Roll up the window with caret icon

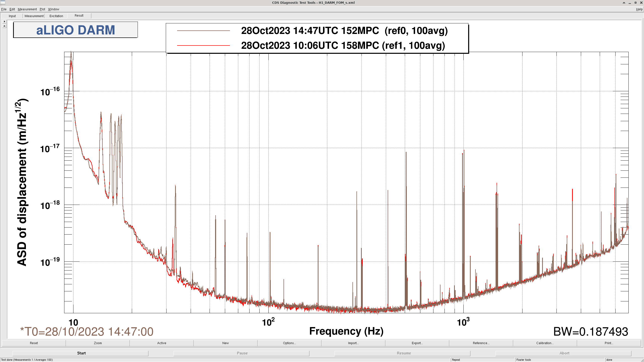tap(624, 3)
